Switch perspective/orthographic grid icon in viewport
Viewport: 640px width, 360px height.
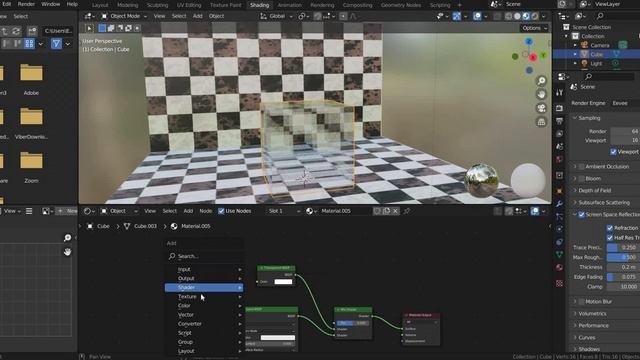(x=541, y=122)
